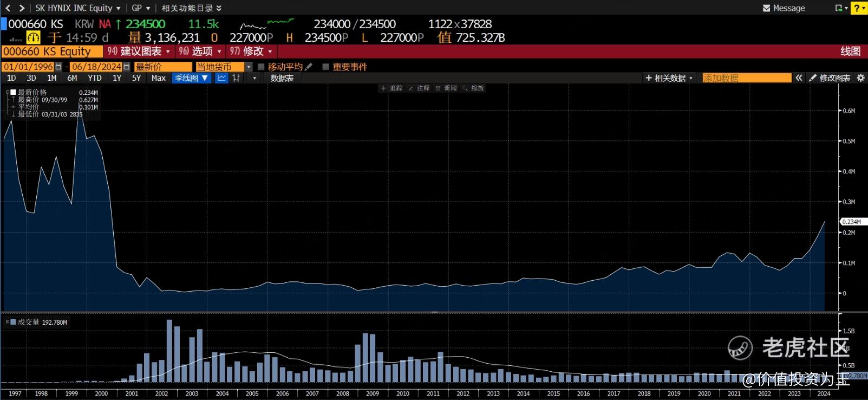The height and width of the screenshot is (400, 868).
Task: Select the Max time range
Action: click(159, 78)
